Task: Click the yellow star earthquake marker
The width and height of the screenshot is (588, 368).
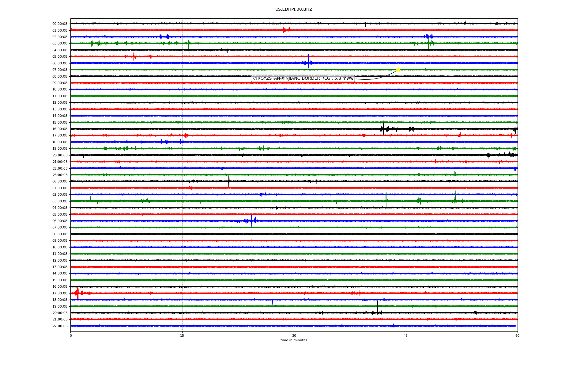Action: click(398, 70)
